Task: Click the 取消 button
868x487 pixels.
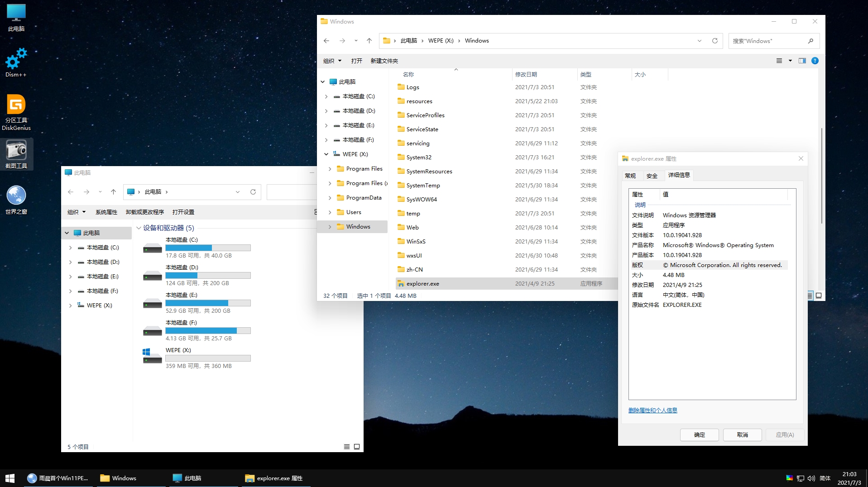Action: pos(743,434)
